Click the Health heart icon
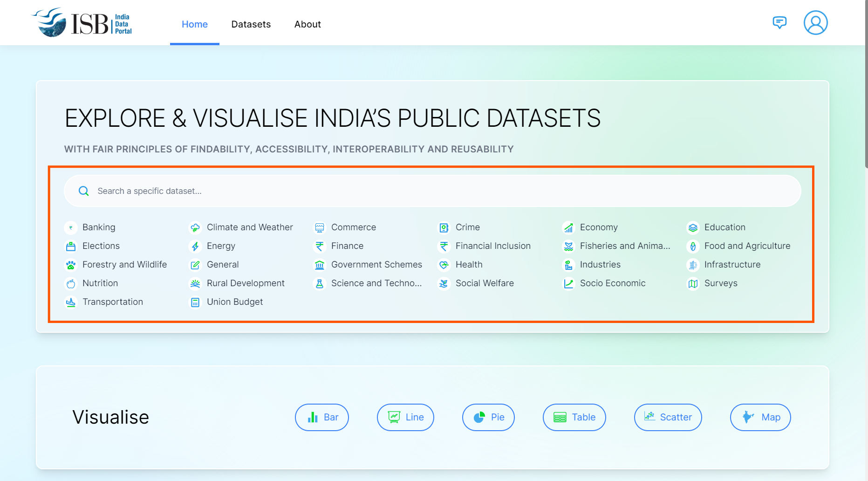 (444, 265)
